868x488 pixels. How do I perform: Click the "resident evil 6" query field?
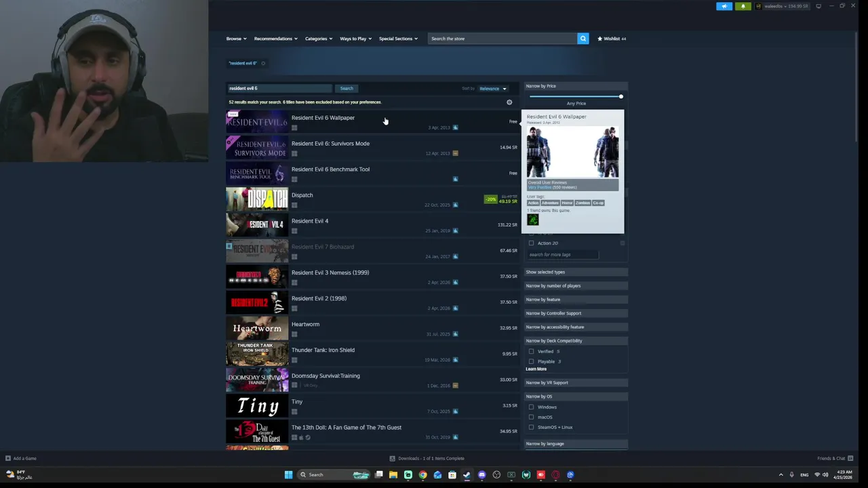(279, 88)
